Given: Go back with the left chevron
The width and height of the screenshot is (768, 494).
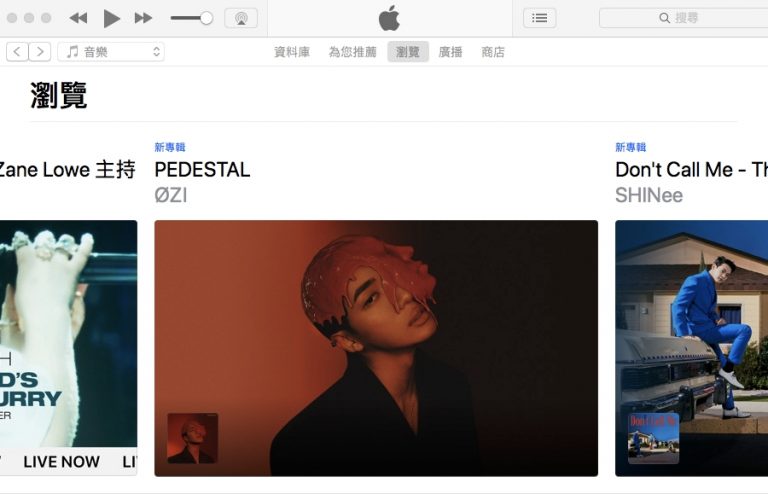Looking at the screenshot, I should click(x=17, y=51).
